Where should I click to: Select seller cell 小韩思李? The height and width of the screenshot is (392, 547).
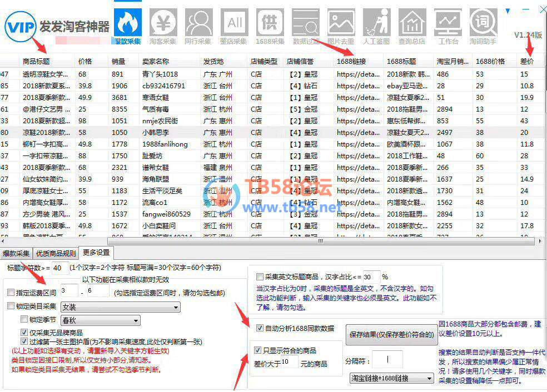click(156, 132)
